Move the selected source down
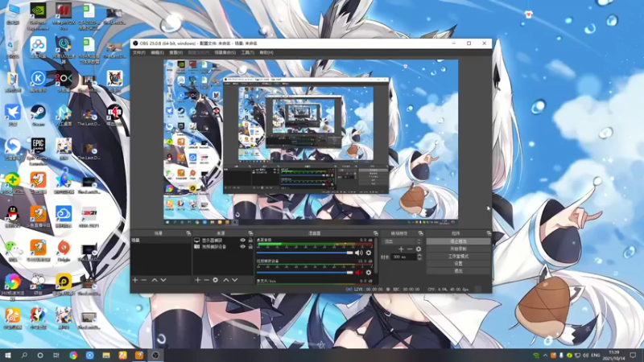The width and height of the screenshot is (644, 362). pos(235,280)
